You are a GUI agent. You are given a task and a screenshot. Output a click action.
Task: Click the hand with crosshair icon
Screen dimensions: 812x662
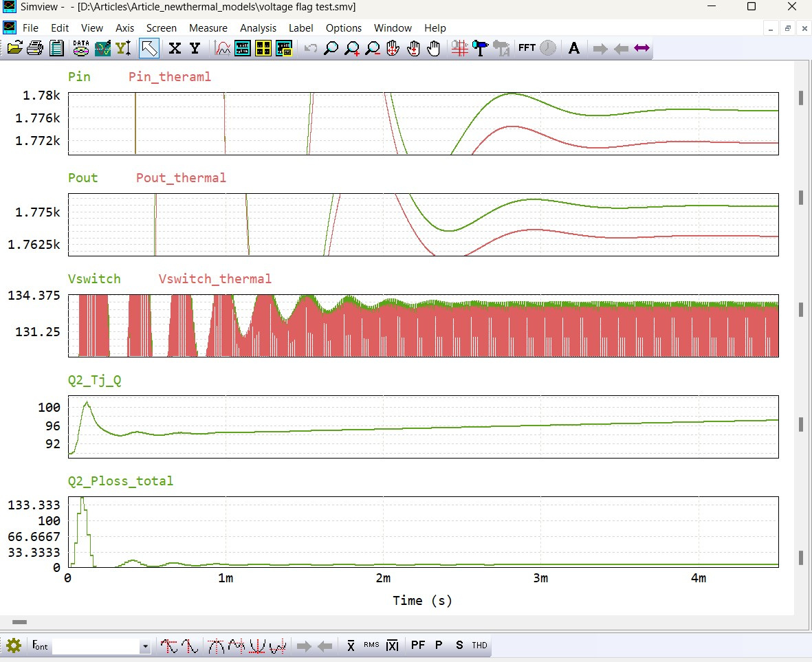(x=393, y=48)
